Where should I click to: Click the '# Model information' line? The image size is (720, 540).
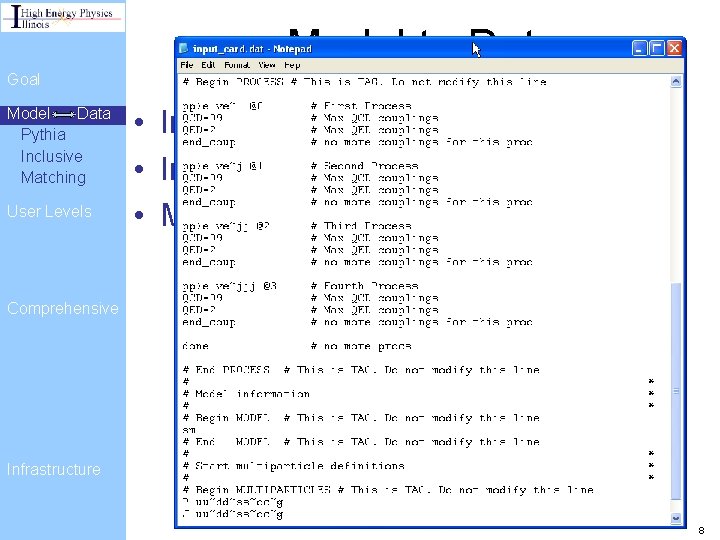(246, 394)
